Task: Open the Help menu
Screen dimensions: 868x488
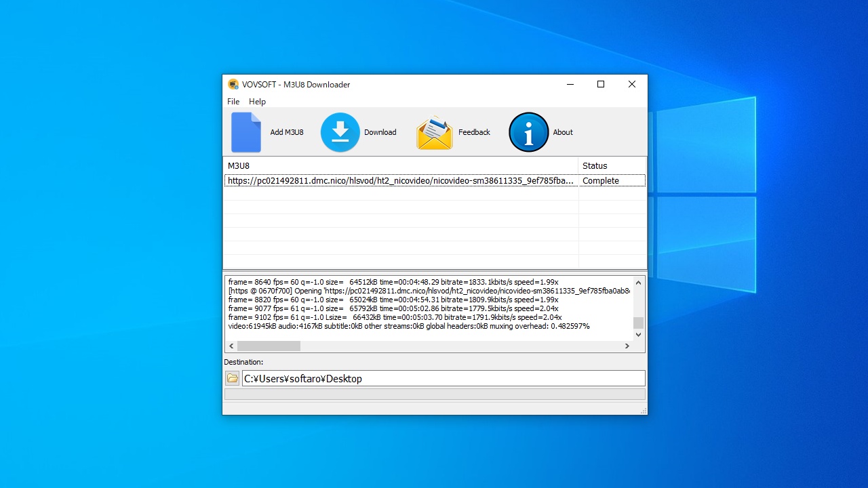Action: [x=257, y=102]
